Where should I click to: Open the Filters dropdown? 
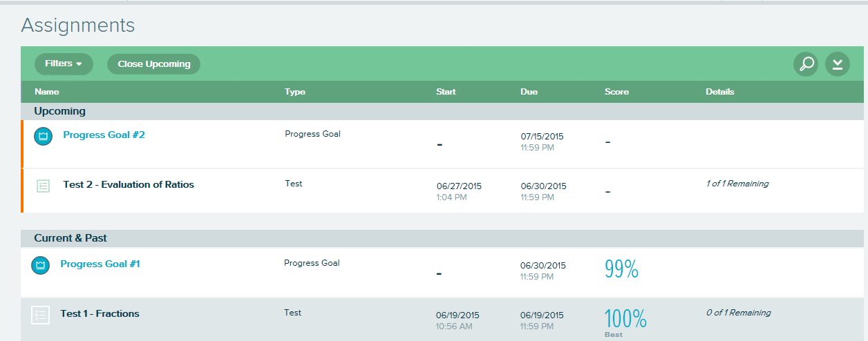coord(64,64)
